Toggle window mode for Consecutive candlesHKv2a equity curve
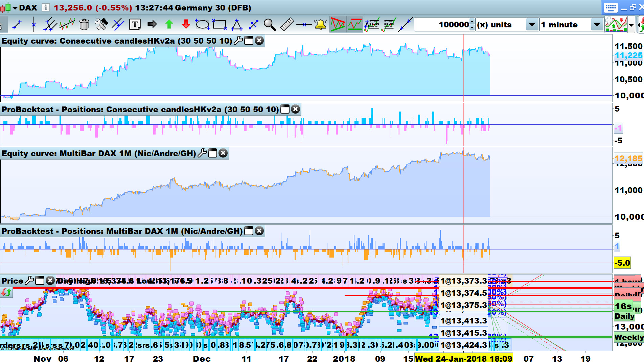Viewport: 644px width, 362px height. pos(249,41)
